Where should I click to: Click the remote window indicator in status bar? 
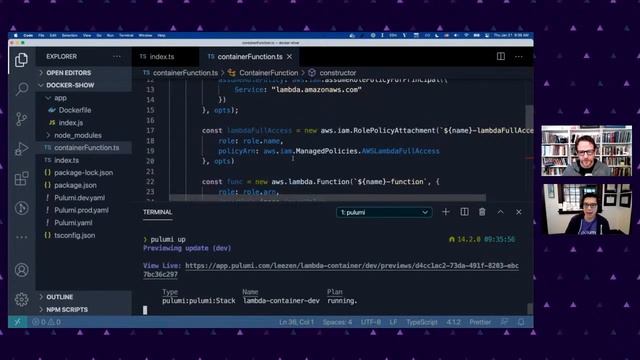point(17,322)
